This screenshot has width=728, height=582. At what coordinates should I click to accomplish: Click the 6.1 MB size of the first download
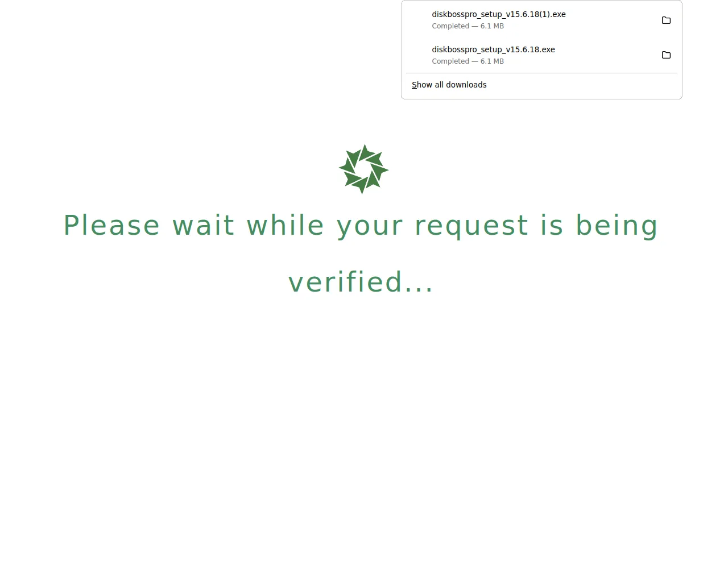(x=492, y=26)
